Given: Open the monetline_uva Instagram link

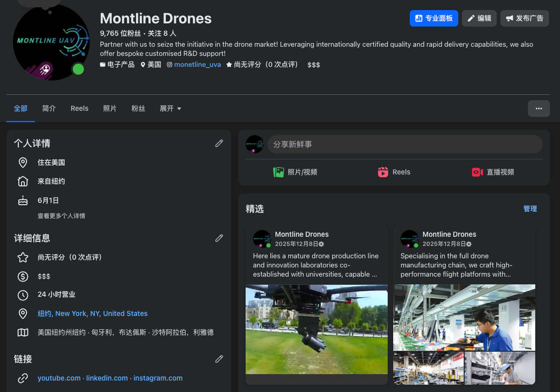Looking at the screenshot, I should click(x=198, y=65).
